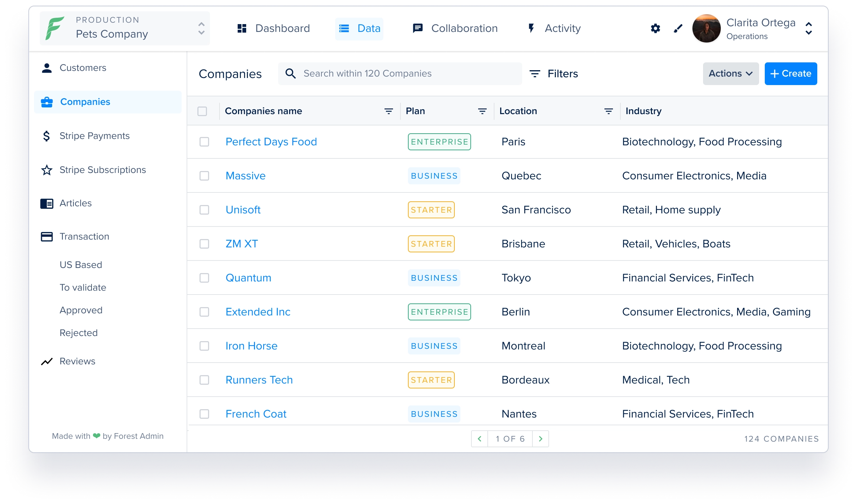
Task: Click the paintbrush layout editor icon
Action: [678, 28]
